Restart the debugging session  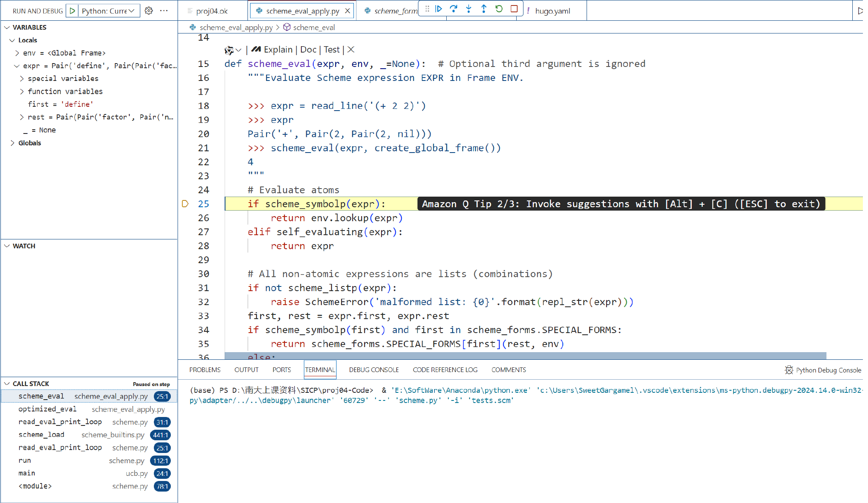point(499,9)
